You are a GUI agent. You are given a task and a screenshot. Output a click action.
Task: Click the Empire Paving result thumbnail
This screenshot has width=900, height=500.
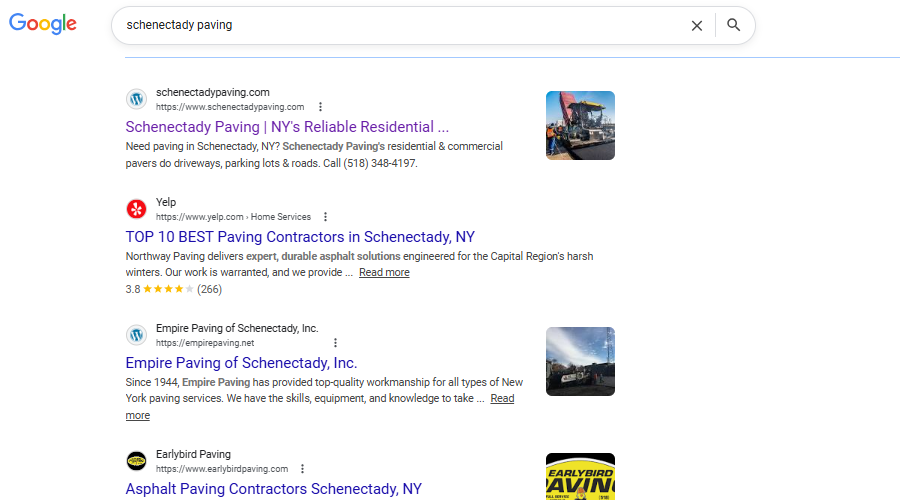coord(580,361)
